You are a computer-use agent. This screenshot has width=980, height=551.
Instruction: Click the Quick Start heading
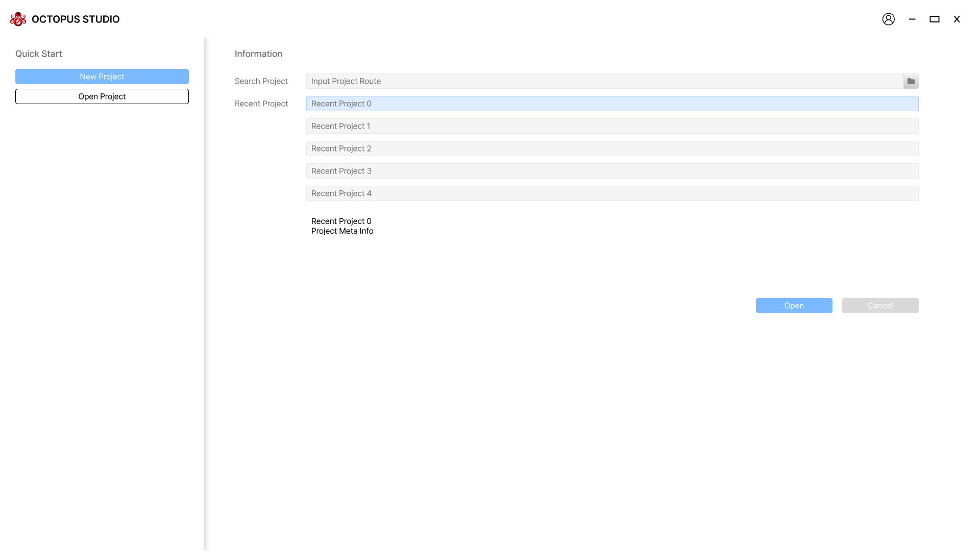(x=38, y=54)
